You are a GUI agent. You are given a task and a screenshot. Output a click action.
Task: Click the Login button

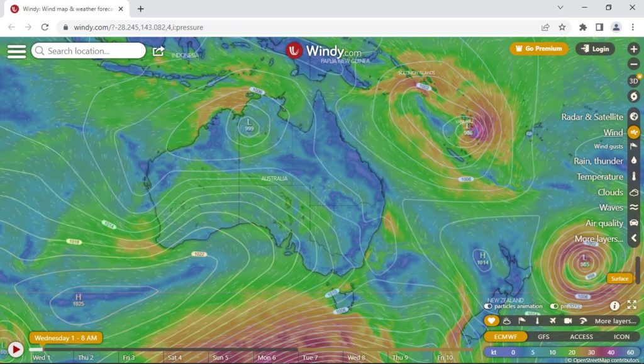click(x=595, y=48)
